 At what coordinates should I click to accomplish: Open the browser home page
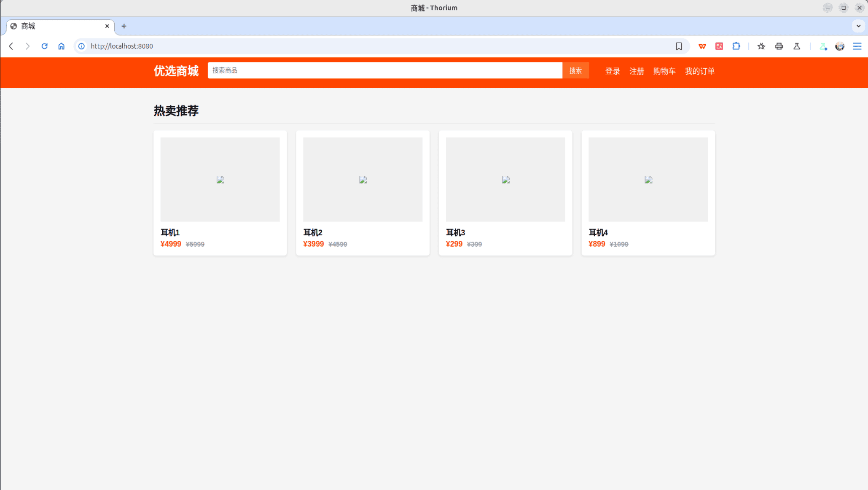tap(62, 46)
